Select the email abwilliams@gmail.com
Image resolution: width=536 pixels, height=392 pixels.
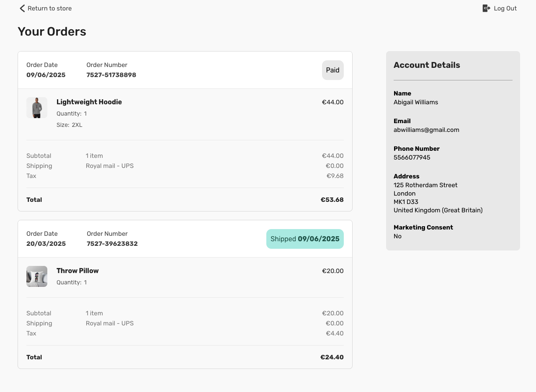[x=426, y=130]
